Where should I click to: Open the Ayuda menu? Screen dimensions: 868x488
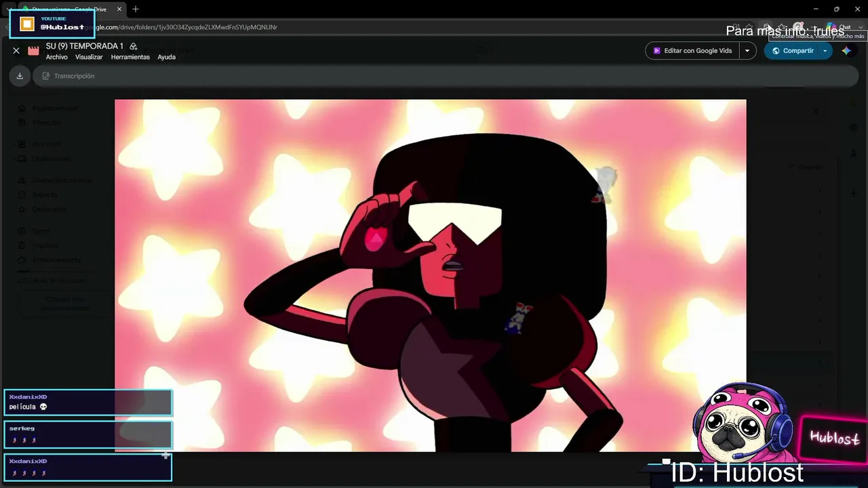point(167,58)
